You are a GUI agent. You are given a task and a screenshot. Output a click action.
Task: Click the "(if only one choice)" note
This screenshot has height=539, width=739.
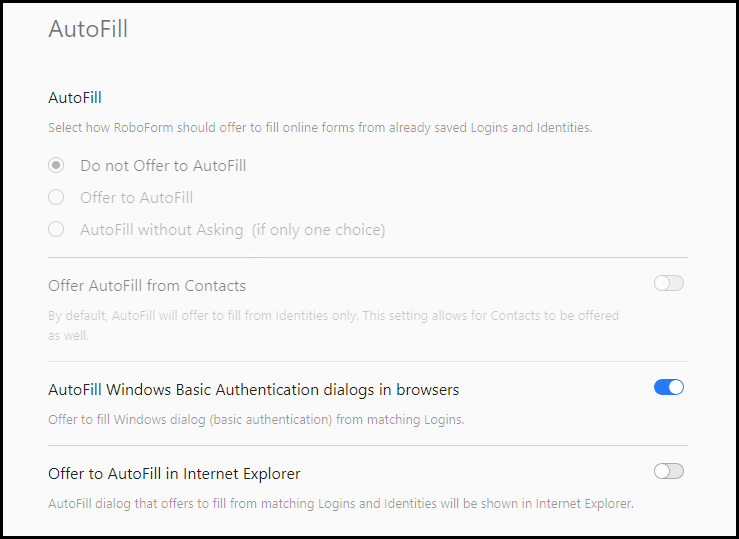pos(317,229)
